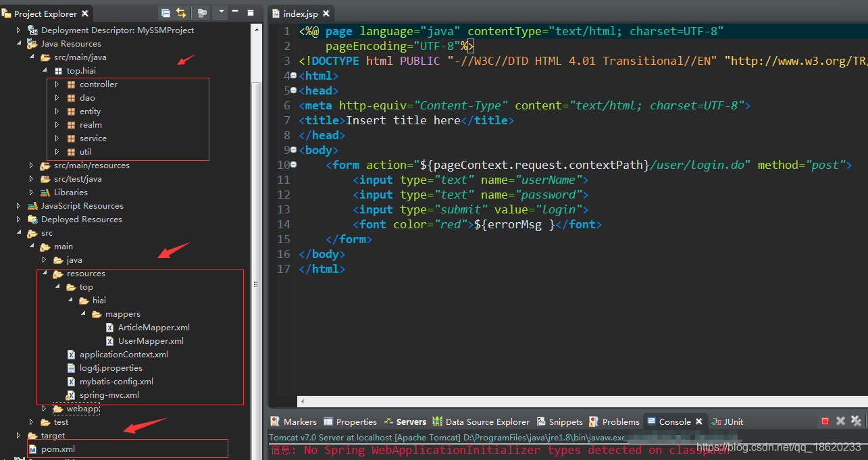Viewport: 868px width, 460px height.
Task: Select the src/main/java source folder
Action: point(80,57)
